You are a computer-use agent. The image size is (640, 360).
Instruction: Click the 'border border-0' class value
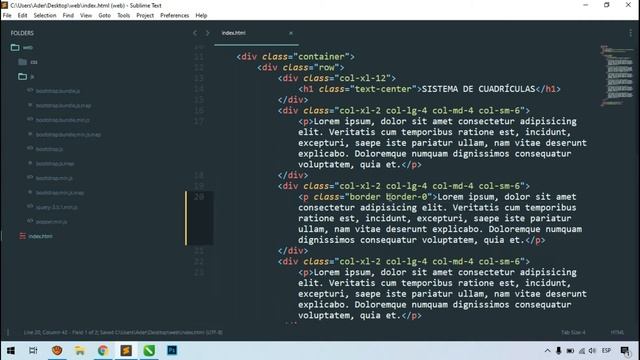tap(388, 197)
